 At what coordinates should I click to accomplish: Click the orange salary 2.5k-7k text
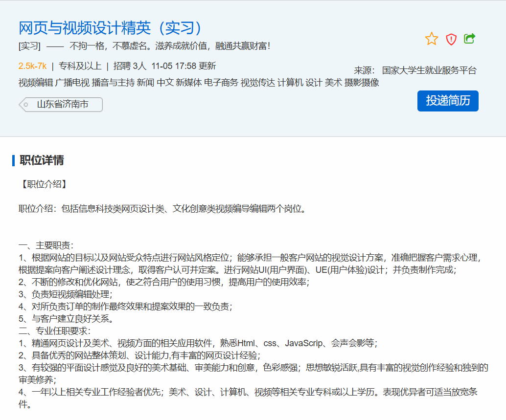point(32,66)
